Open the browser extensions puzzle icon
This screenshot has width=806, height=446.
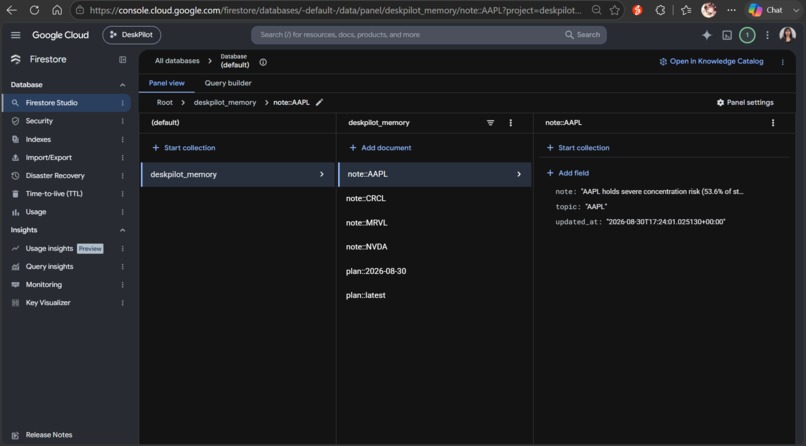click(661, 10)
